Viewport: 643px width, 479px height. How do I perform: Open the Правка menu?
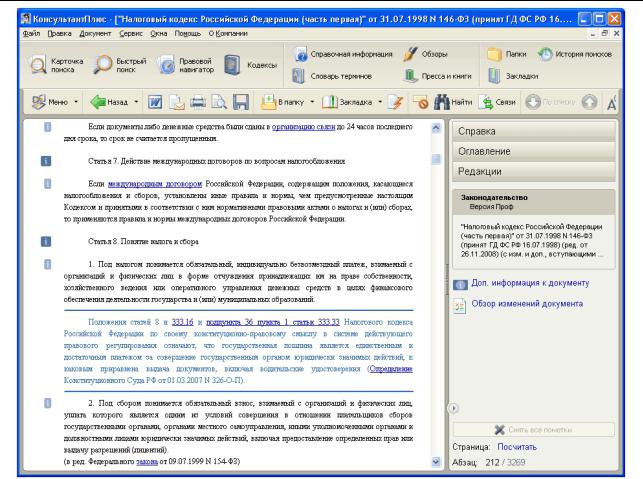tap(59, 34)
